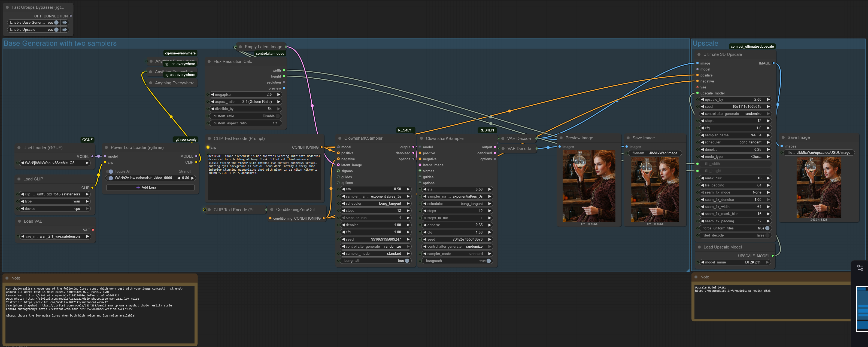Screen dimensions: 868x347
Task: Click right arrow on upscale_by value
Action: pos(768,100)
